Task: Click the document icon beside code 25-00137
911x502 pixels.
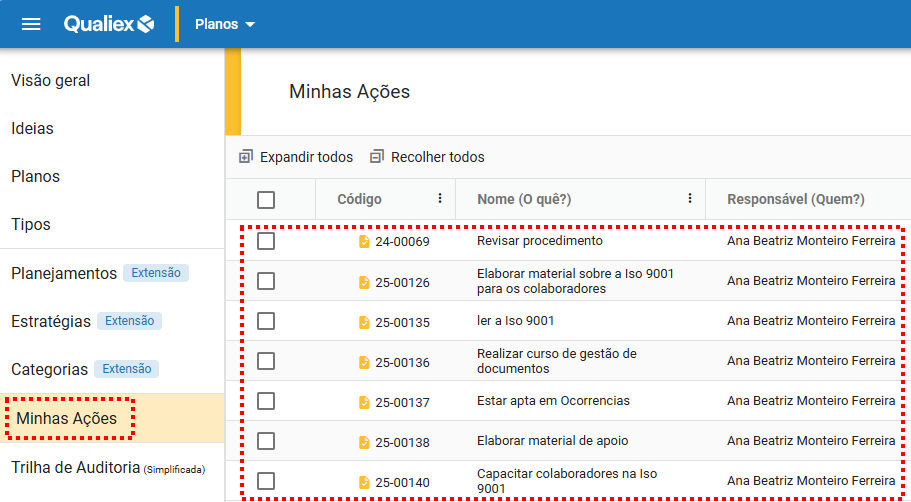Action: 364,402
